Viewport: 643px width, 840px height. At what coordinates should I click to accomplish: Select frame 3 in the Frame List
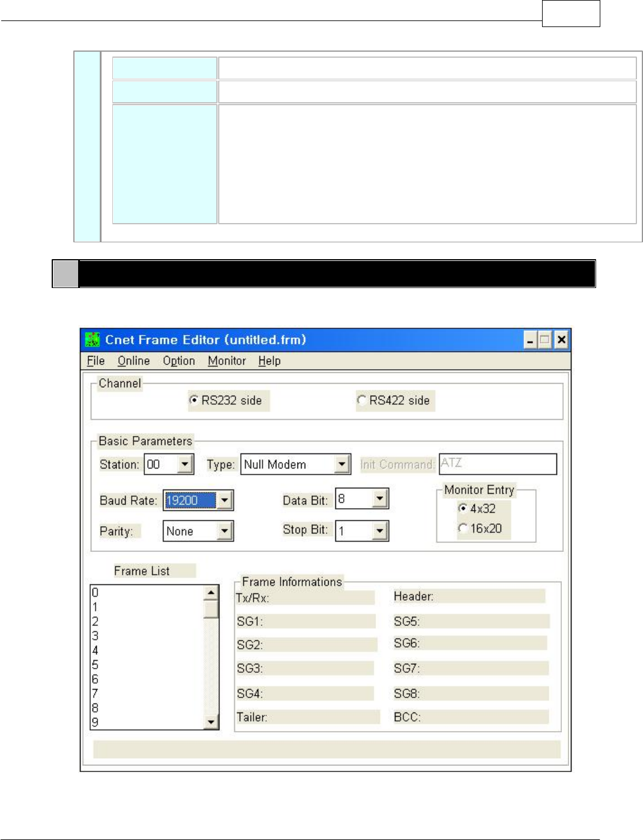[x=95, y=636]
